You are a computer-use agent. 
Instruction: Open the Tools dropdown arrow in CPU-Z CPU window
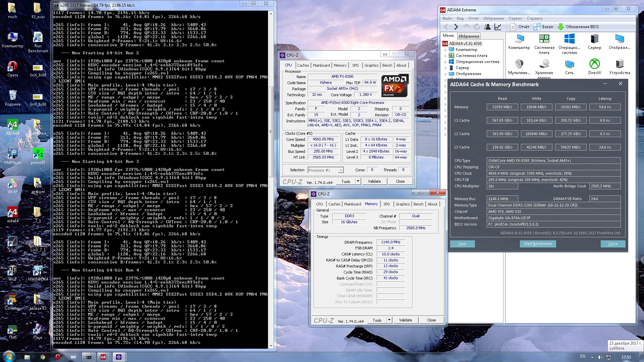tap(358, 181)
